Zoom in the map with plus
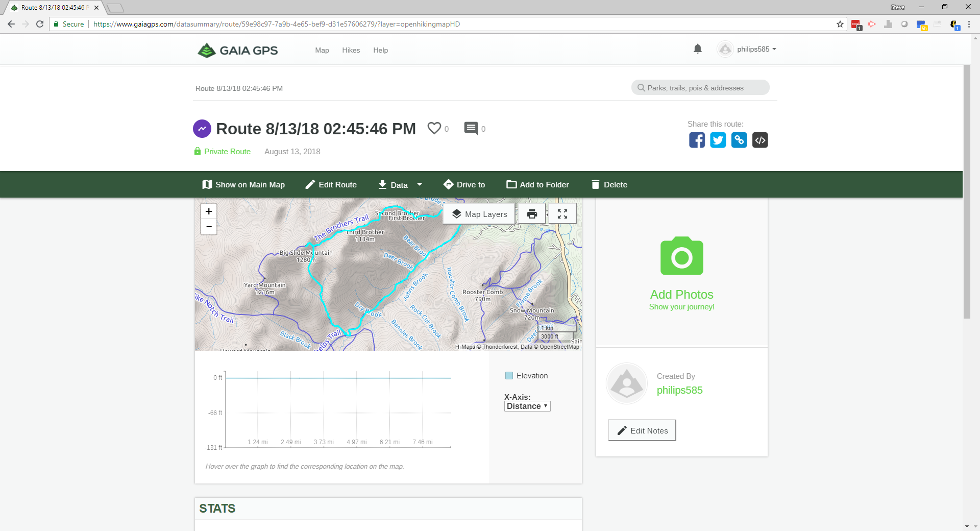This screenshot has height=531, width=980. 209,211
